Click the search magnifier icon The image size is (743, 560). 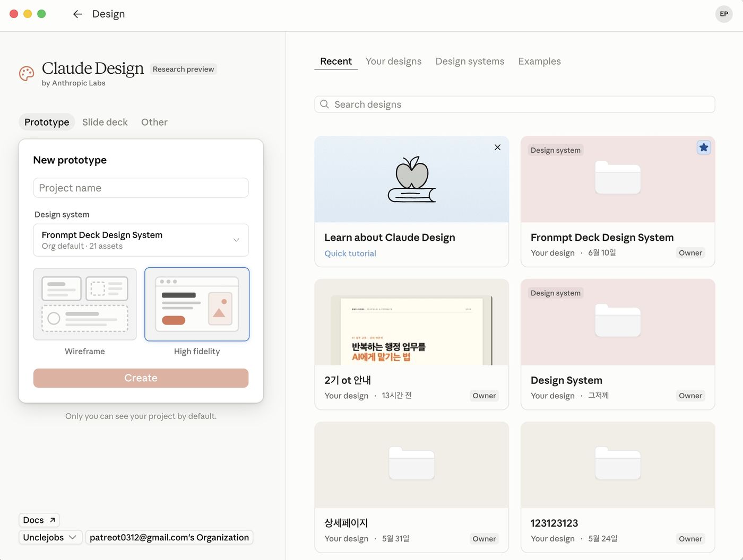point(325,104)
